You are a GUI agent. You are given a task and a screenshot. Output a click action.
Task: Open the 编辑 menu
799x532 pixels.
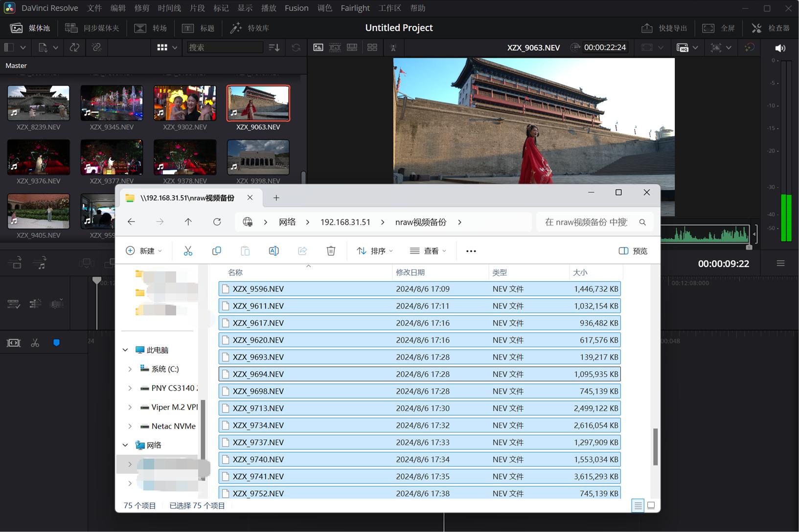click(x=118, y=8)
